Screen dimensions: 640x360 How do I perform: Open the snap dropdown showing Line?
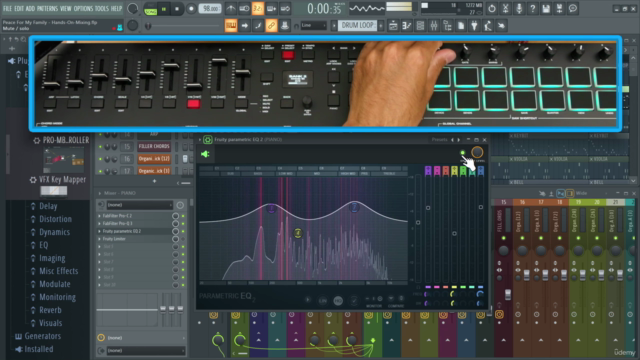pos(313,26)
